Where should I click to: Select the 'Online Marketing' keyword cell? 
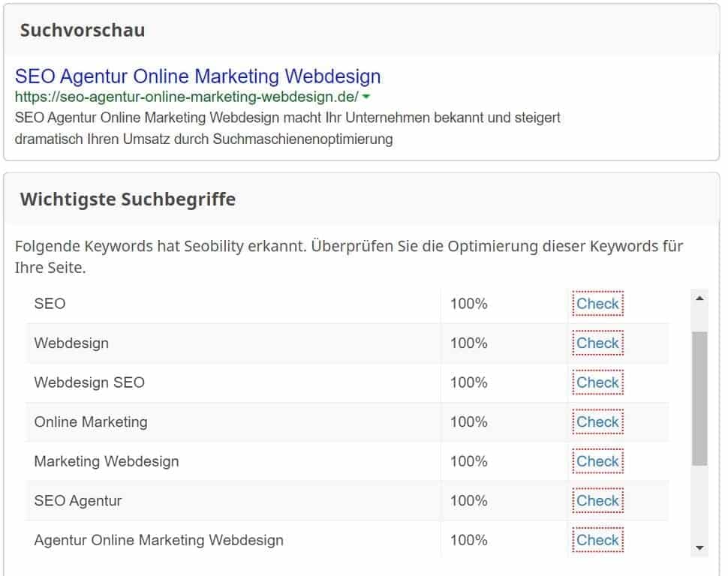[x=233, y=422]
